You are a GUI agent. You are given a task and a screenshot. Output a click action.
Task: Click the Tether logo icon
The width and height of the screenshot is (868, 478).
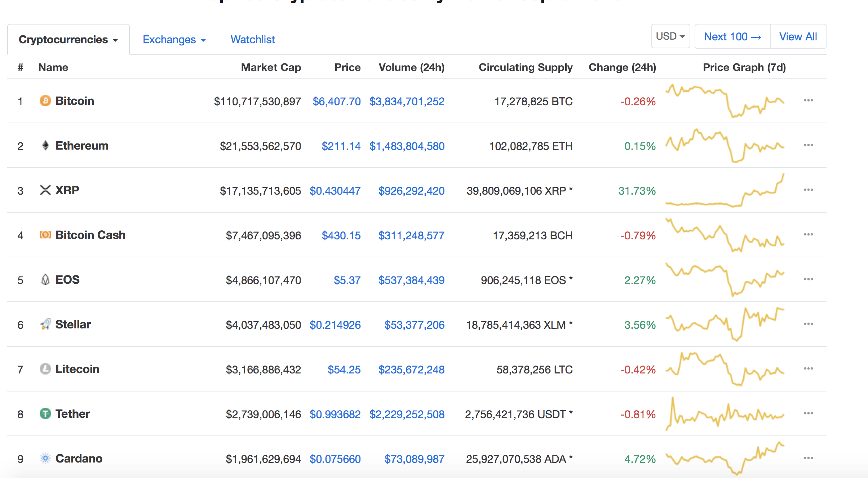(x=45, y=413)
